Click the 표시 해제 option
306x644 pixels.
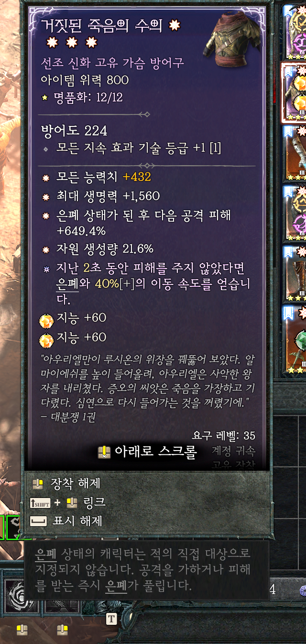click(x=66, y=521)
